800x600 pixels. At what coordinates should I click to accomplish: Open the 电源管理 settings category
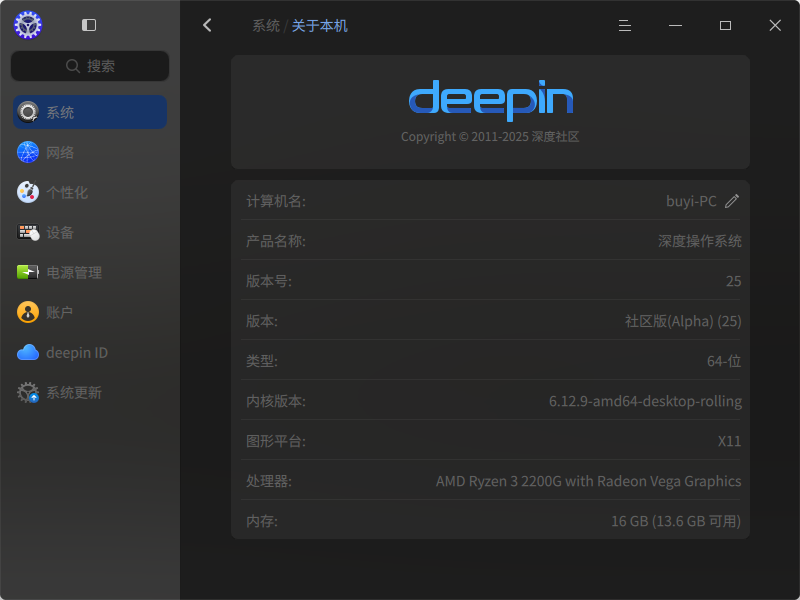coord(90,272)
